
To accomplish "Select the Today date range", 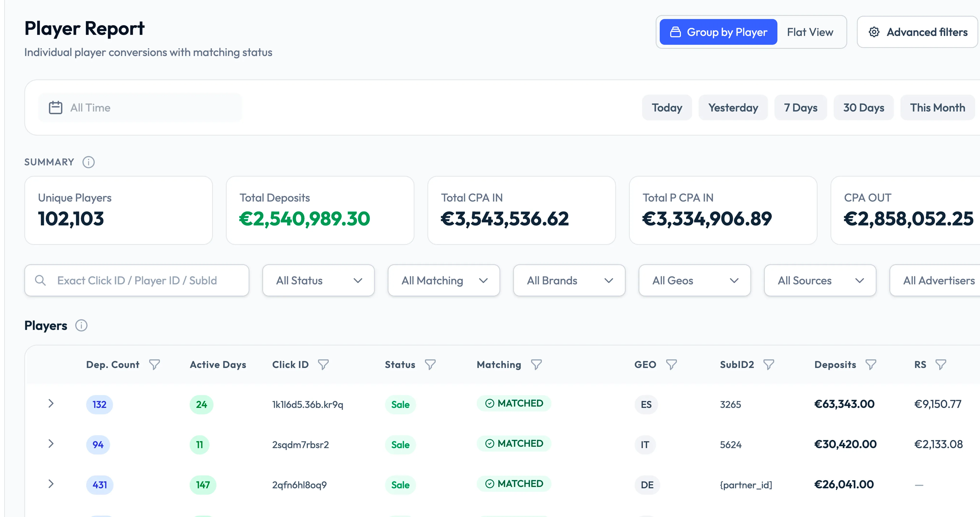I will (x=667, y=108).
